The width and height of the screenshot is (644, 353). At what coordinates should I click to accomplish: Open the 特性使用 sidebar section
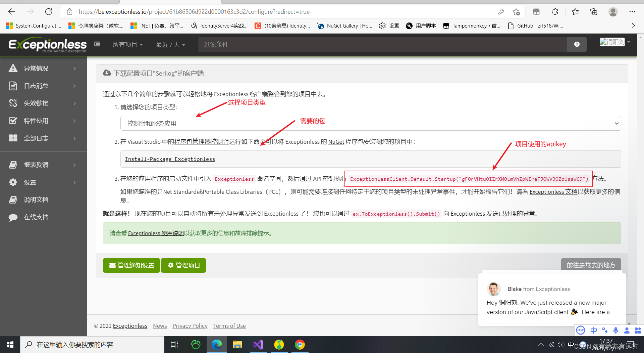coord(36,121)
